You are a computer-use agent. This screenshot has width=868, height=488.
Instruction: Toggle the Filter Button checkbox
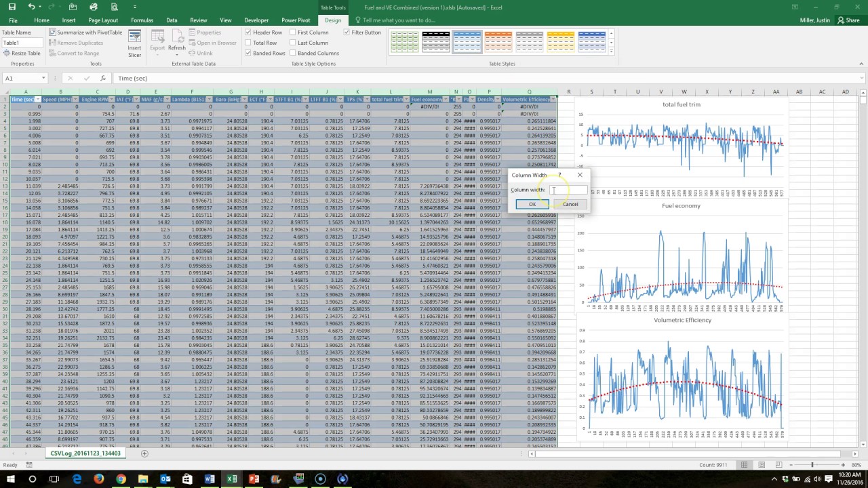coord(347,33)
